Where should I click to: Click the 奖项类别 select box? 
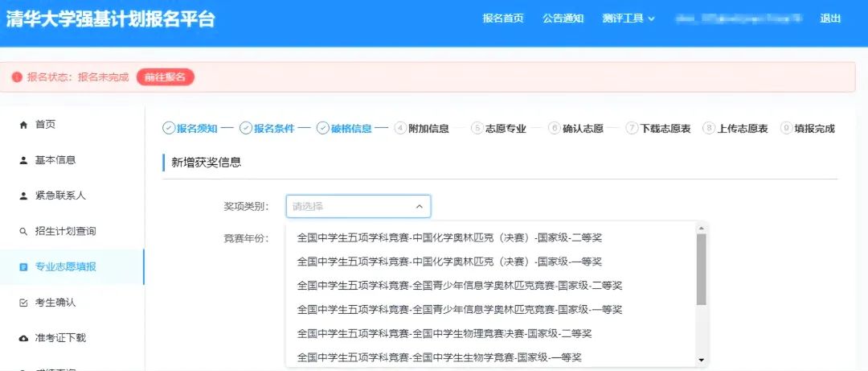(358, 206)
